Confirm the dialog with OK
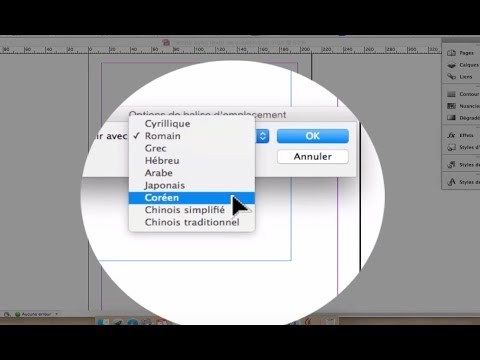 313,136
